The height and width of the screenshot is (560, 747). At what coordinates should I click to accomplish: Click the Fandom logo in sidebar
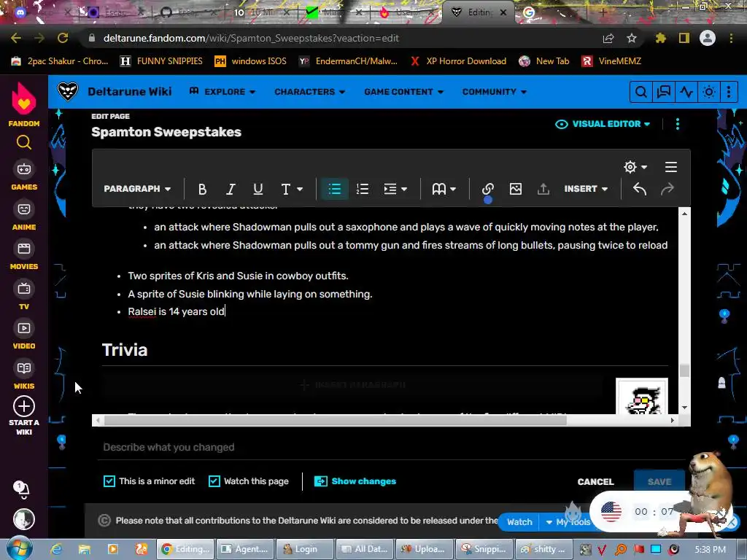coord(24,105)
